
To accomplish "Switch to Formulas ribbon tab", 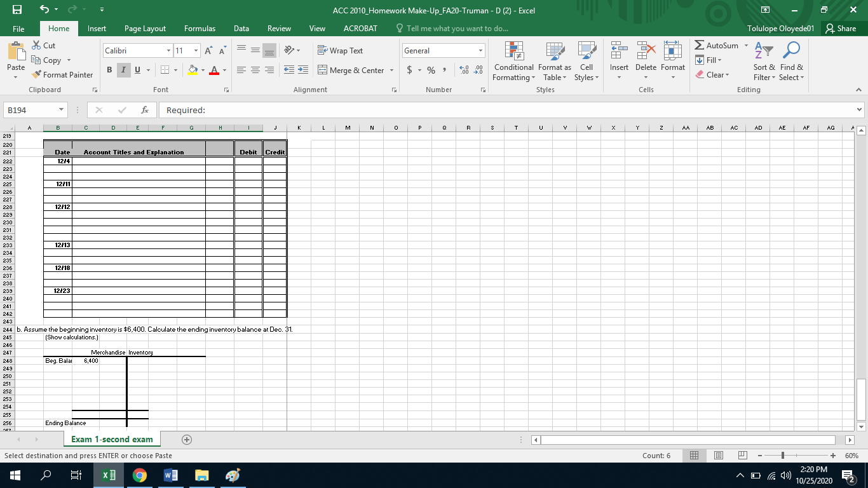I will click(x=200, y=28).
